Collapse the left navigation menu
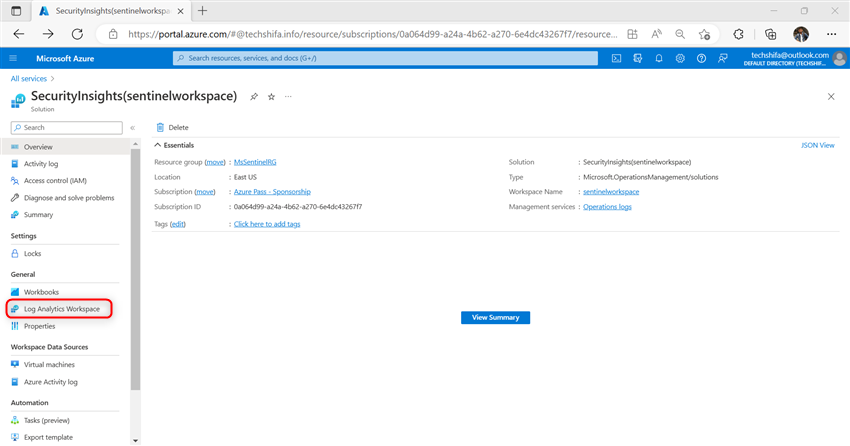 coord(132,128)
